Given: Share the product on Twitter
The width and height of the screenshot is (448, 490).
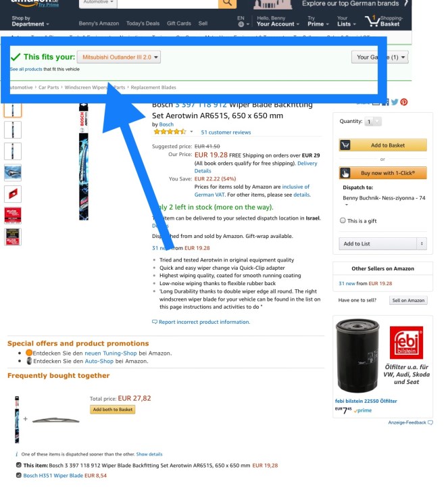Looking at the screenshot, I should click(395, 102).
